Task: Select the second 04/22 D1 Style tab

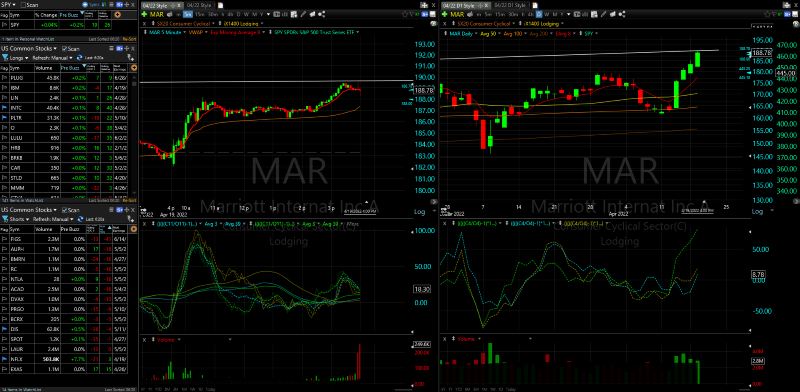Action: 510,5
